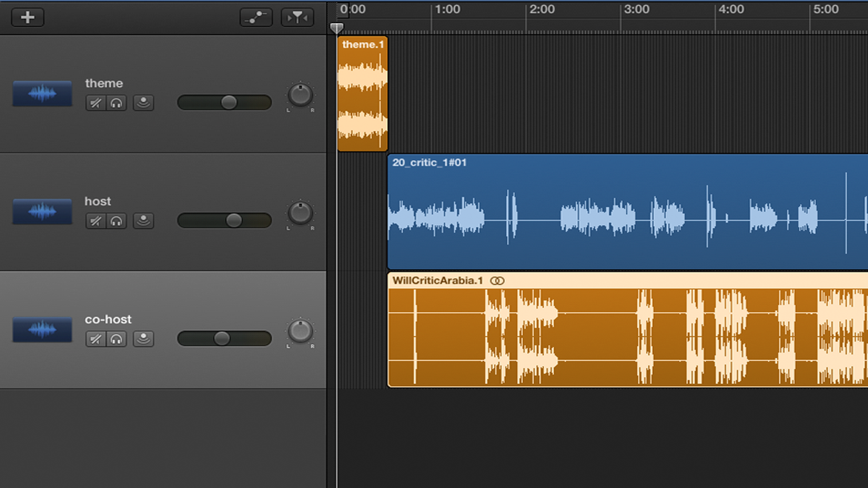Adjust the host track volume slider

[233, 221]
